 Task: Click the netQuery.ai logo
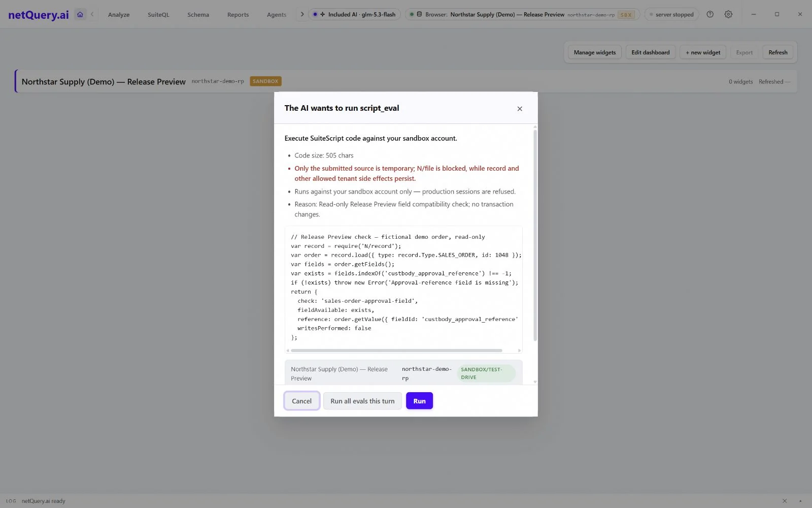[x=39, y=15]
